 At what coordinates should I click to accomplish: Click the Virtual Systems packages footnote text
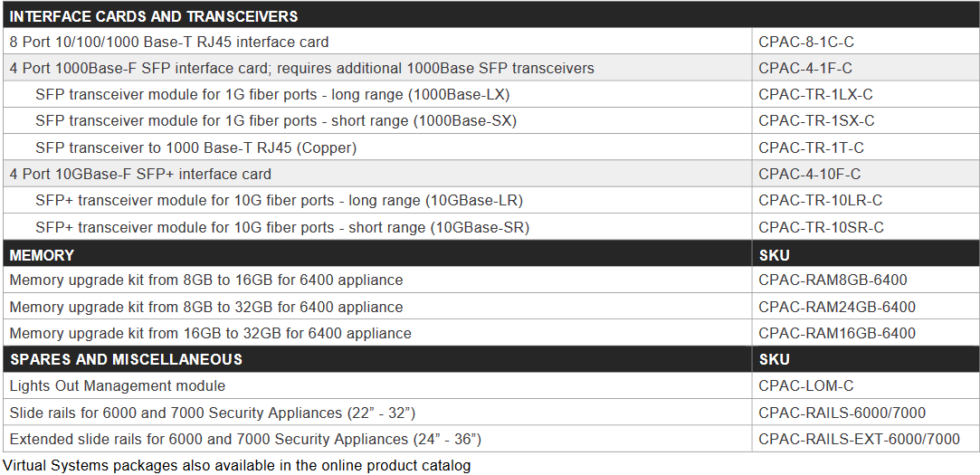[237, 466]
